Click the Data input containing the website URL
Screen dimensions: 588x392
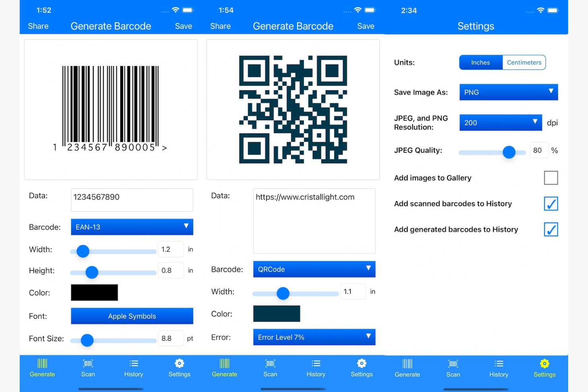tap(314, 220)
